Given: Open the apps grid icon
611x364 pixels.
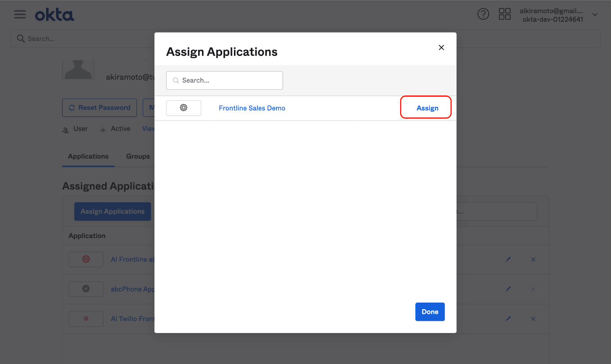Looking at the screenshot, I should [x=504, y=14].
